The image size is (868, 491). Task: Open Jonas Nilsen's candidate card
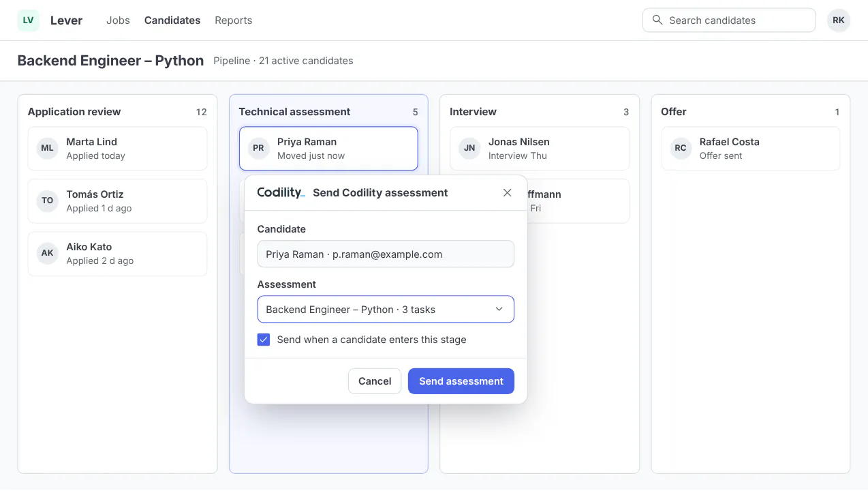pyautogui.click(x=540, y=148)
